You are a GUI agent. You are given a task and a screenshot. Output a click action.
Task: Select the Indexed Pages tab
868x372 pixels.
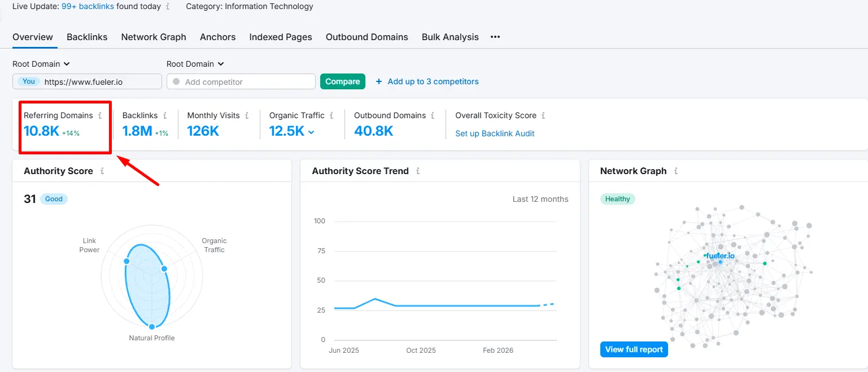[281, 37]
